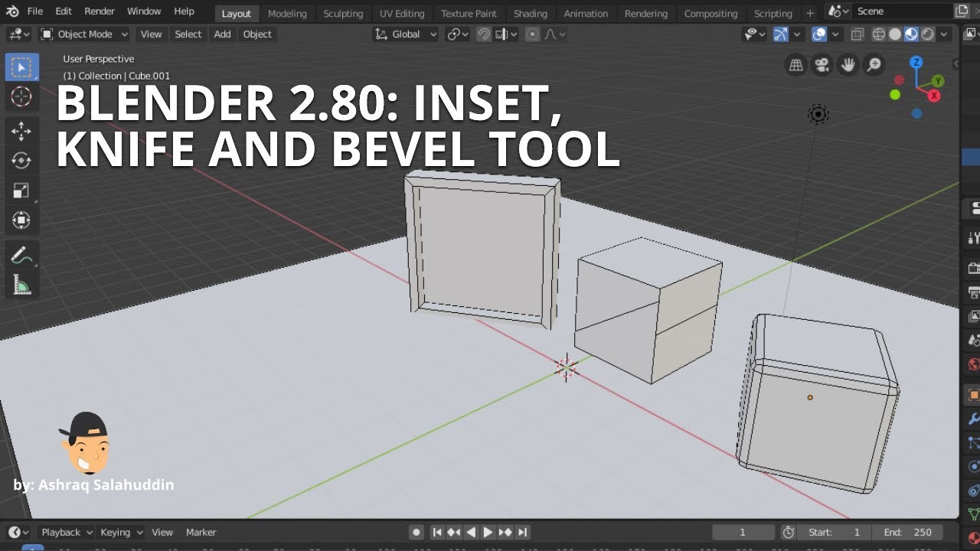Open the Help menu
This screenshot has height=551, width=980.
pyautogui.click(x=184, y=11)
